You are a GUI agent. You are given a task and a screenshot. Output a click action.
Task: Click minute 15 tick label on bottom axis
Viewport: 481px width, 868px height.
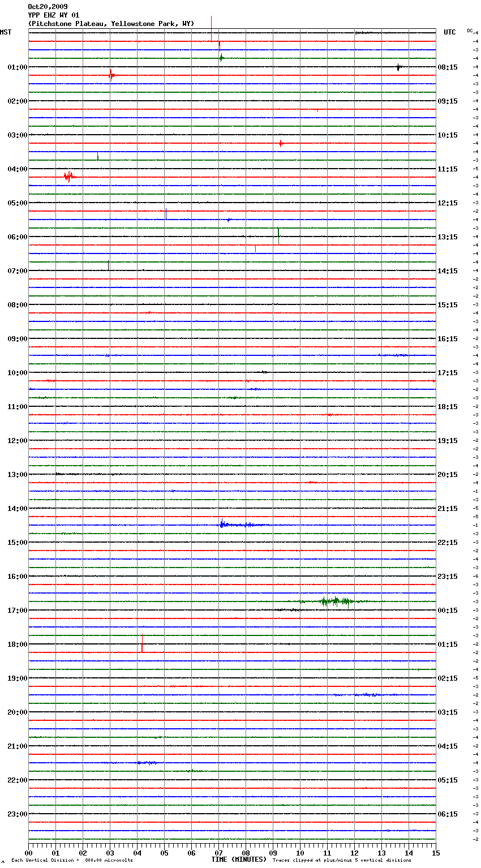436,853
